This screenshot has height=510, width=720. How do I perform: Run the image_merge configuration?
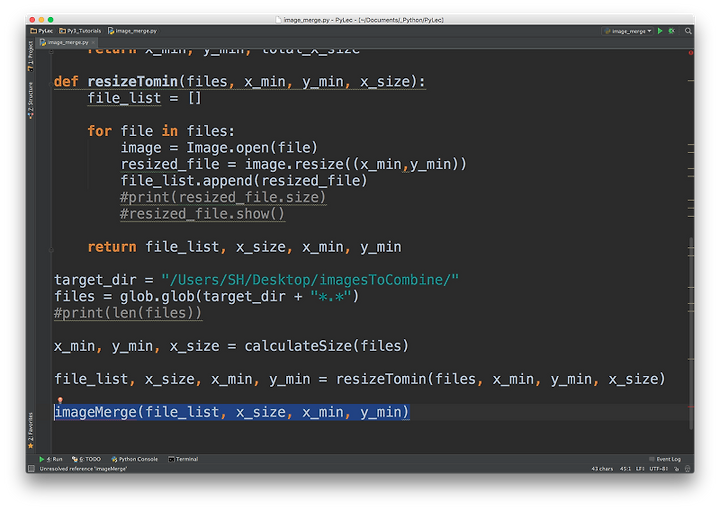(660, 31)
